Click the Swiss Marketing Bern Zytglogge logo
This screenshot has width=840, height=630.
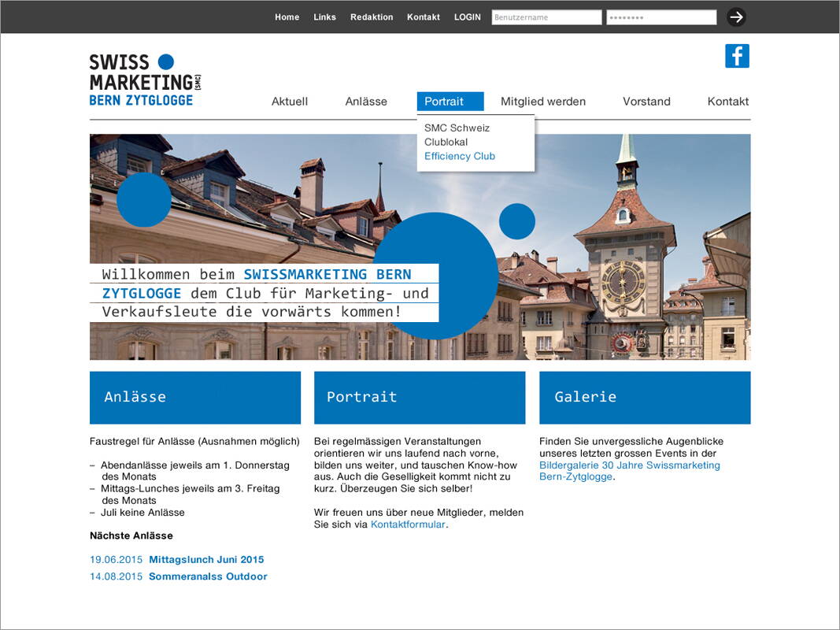[x=145, y=80]
